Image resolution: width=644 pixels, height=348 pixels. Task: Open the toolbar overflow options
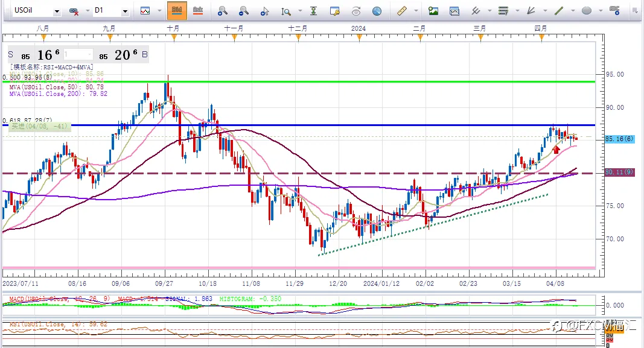(x=635, y=11)
